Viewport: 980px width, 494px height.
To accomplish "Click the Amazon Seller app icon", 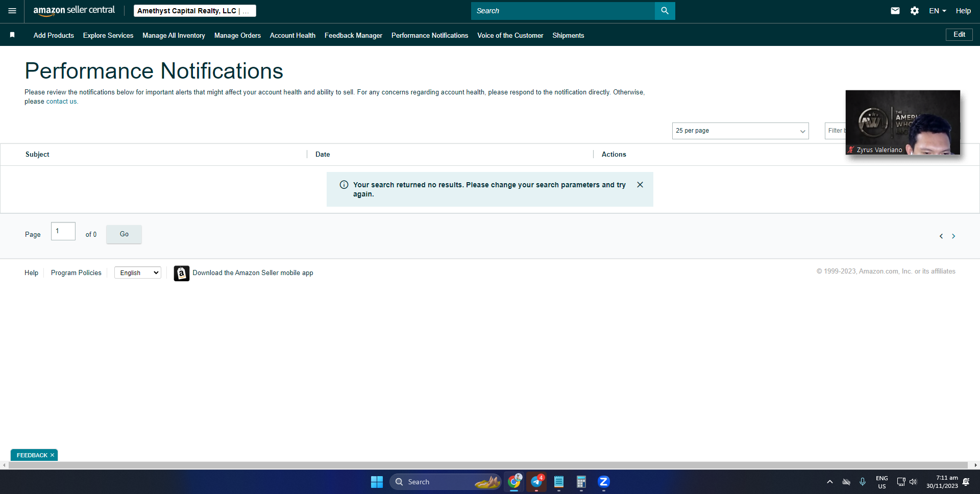I will coord(181,273).
